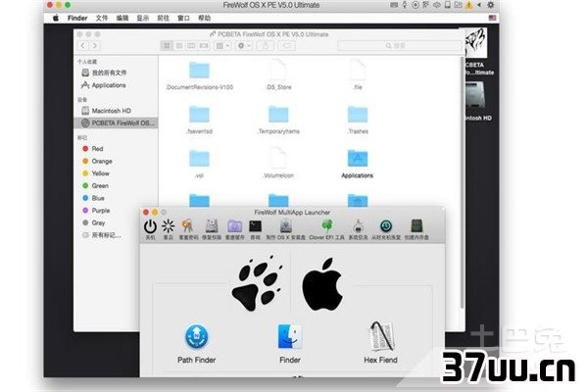Open 制作 OS X 安装盘 installer maker

[x=286, y=226]
